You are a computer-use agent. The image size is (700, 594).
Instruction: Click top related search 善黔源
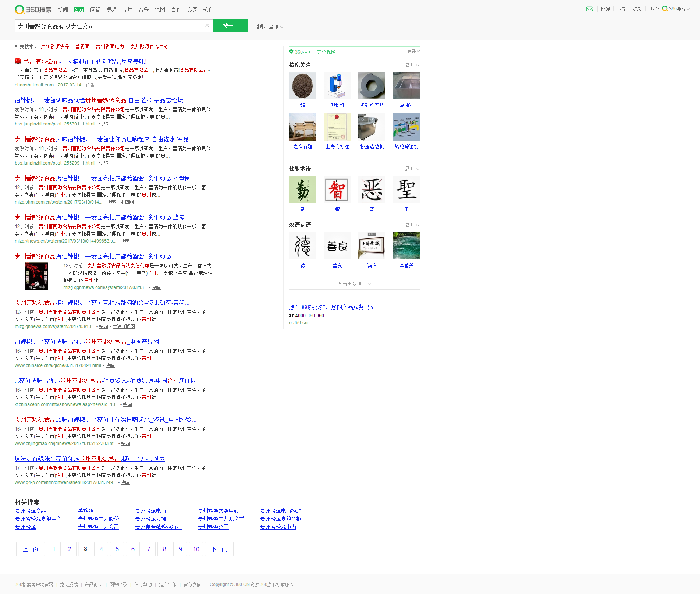[x=82, y=46]
